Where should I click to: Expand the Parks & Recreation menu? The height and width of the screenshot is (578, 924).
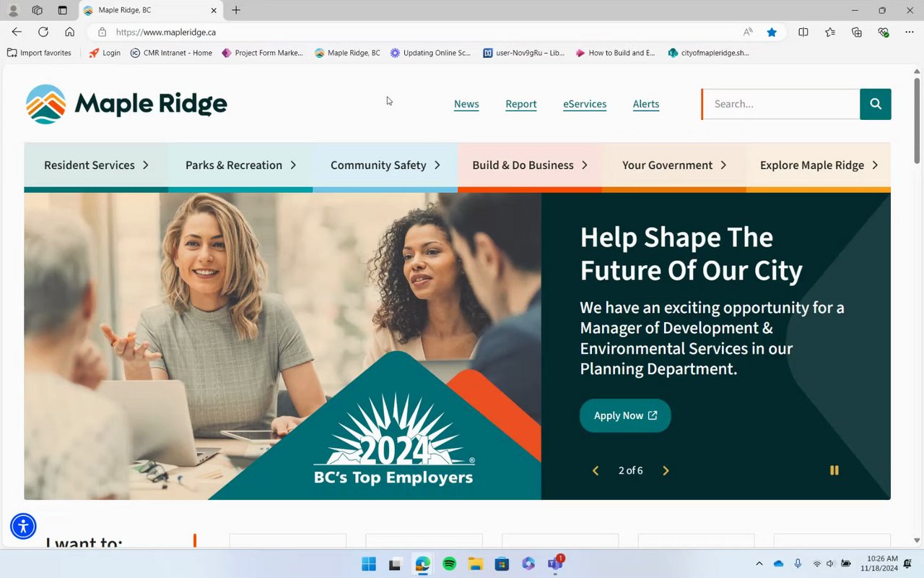click(240, 165)
